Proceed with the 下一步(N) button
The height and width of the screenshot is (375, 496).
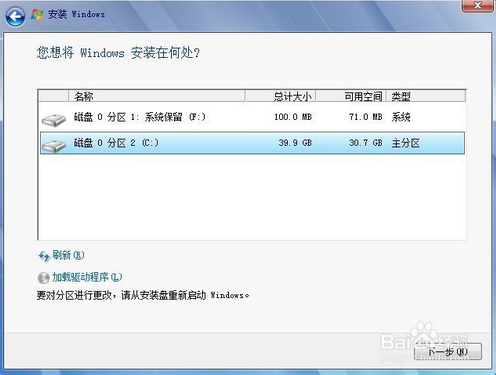click(x=448, y=352)
